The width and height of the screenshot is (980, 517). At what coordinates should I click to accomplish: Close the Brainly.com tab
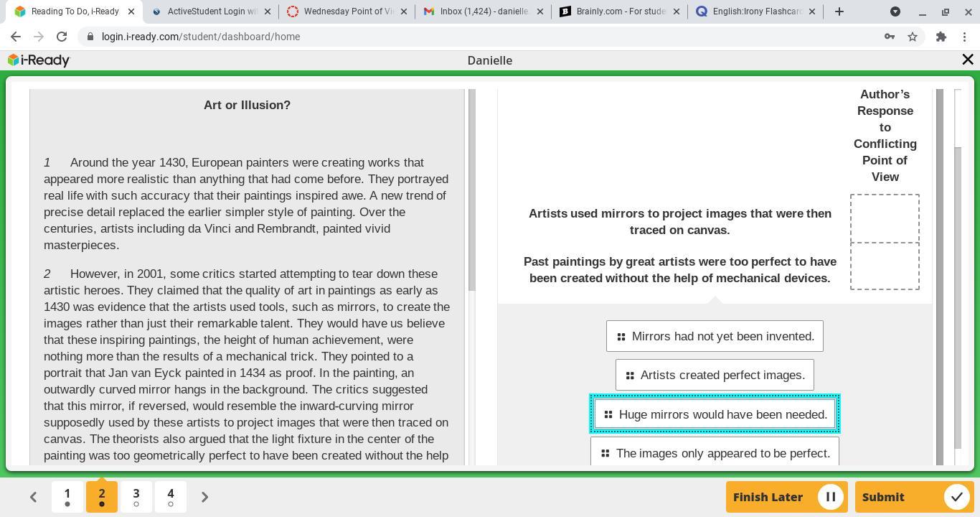[676, 11]
